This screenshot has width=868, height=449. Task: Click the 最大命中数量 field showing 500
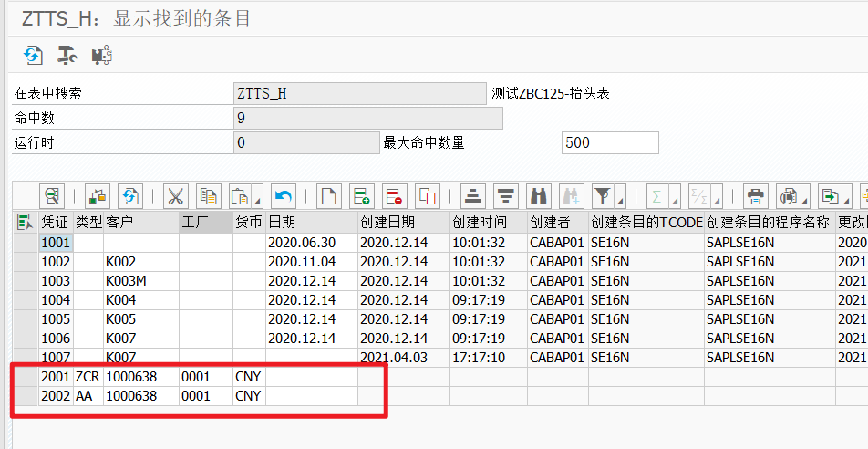(x=610, y=142)
